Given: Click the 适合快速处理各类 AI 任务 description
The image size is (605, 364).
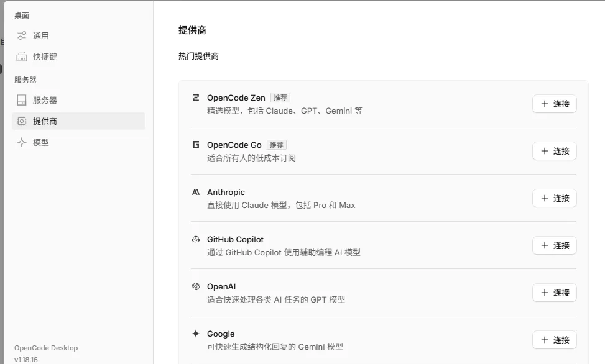Looking at the screenshot, I should tap(276, 299).
